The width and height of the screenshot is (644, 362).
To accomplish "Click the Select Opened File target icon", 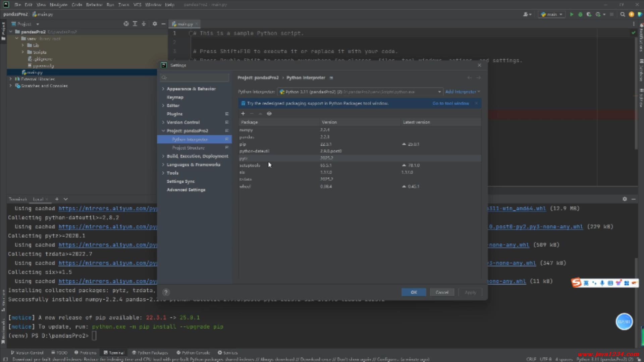I will (x=126, y=24).
